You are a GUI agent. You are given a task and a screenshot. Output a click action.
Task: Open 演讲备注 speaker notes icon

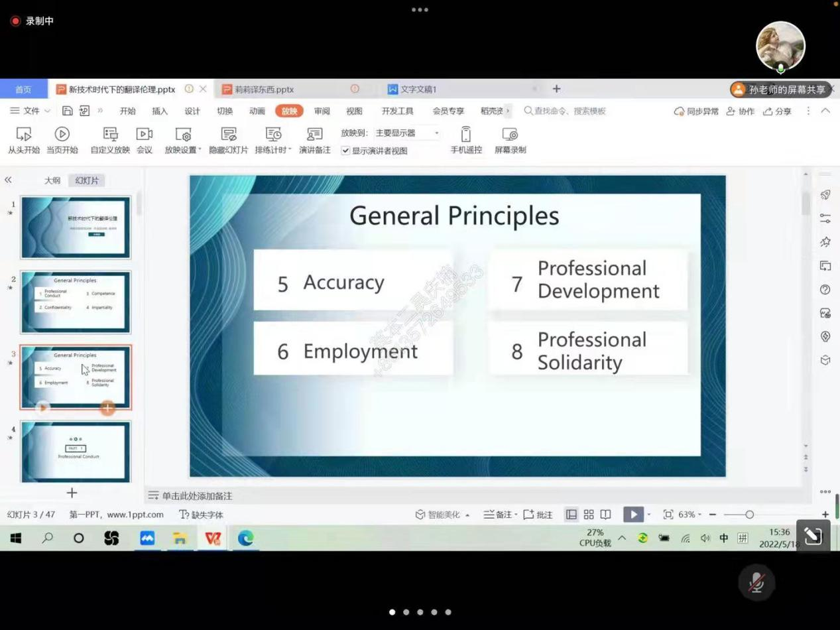(x=314, y=135)
